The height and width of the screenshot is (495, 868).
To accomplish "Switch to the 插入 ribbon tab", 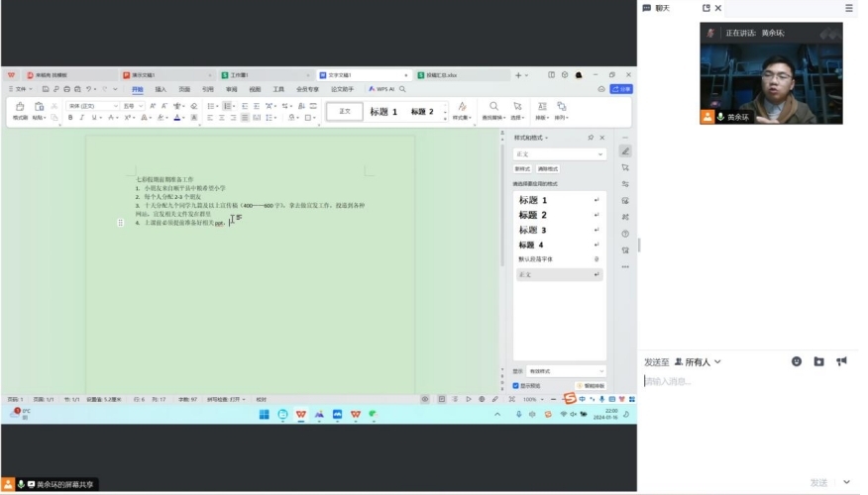I will point(161,89).
